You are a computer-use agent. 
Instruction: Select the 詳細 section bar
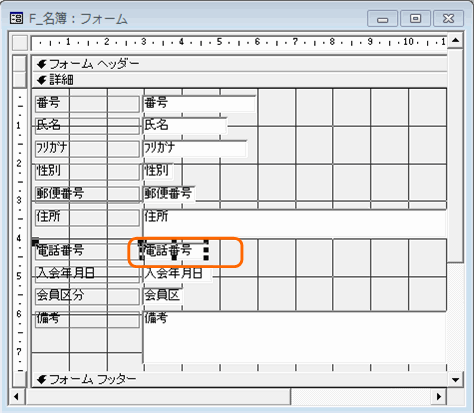point(239,80)
